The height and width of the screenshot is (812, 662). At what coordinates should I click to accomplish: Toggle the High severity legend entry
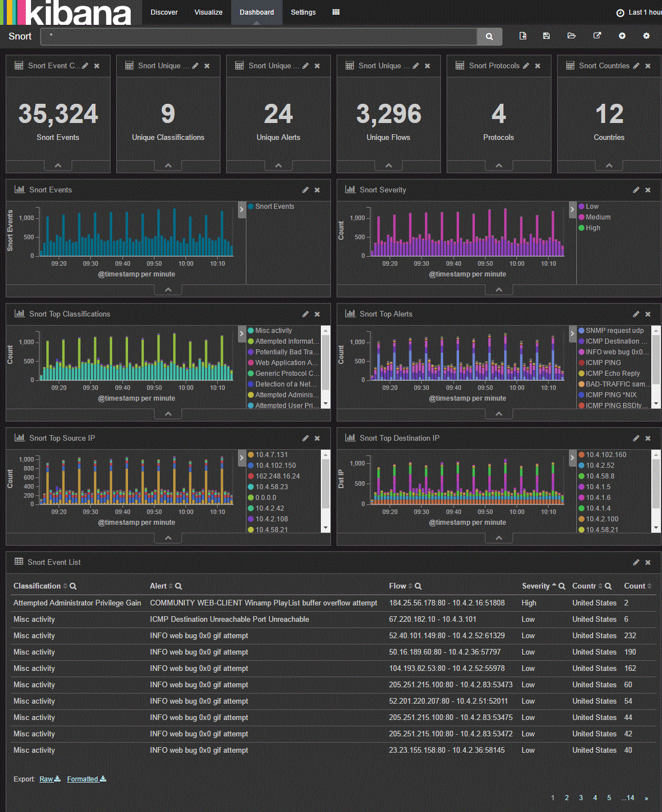pos(589,228)
